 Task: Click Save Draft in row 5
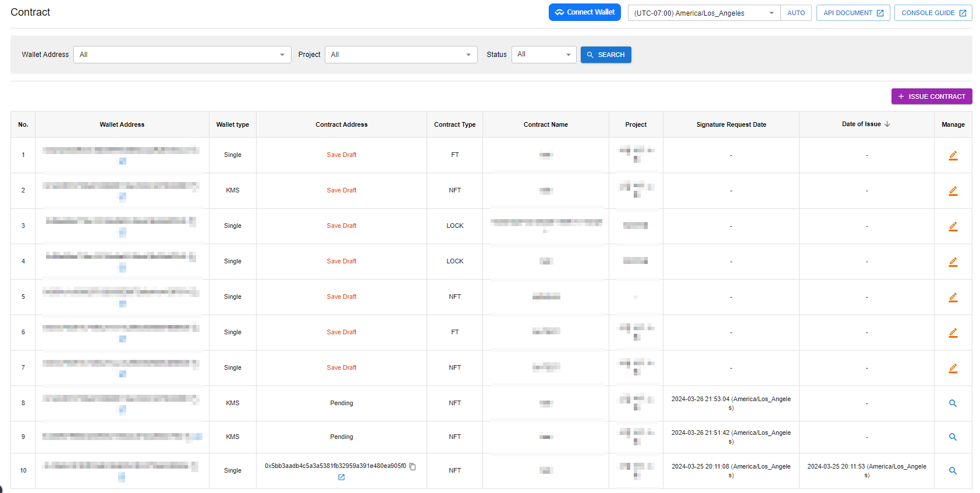[x=342, y=297]
